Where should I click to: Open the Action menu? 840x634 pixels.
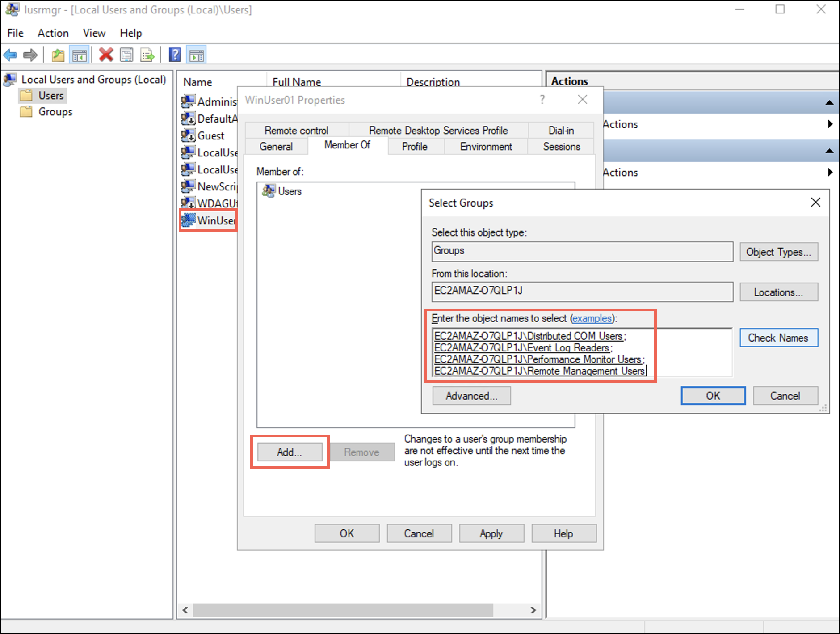click(x=53, y=33)
